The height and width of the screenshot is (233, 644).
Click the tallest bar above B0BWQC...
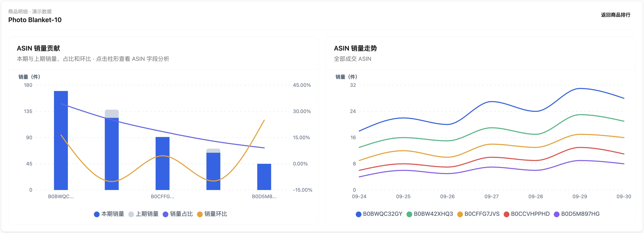pyautogui.click(x=61, y=140)
